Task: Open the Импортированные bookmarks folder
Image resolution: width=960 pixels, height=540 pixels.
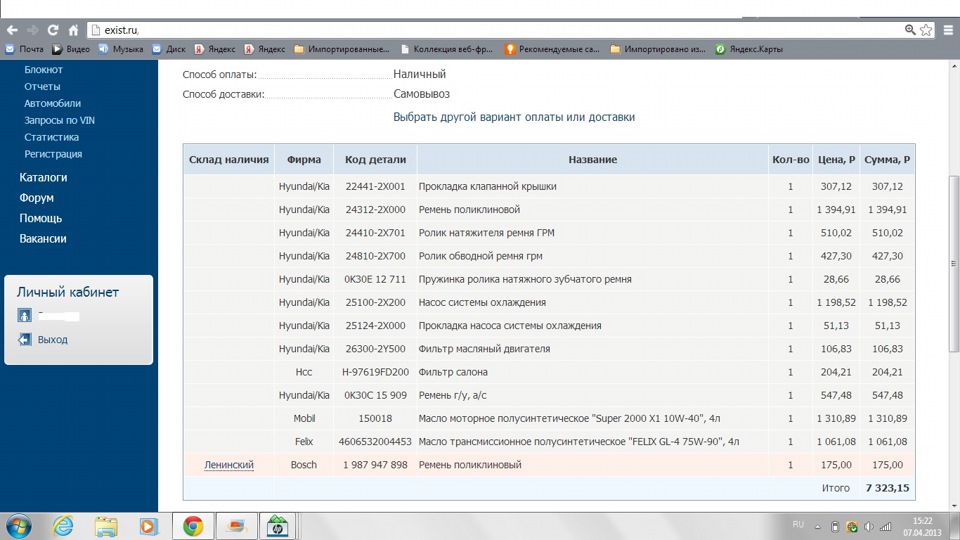Action: pyautogui.click(x=342, y=49)
